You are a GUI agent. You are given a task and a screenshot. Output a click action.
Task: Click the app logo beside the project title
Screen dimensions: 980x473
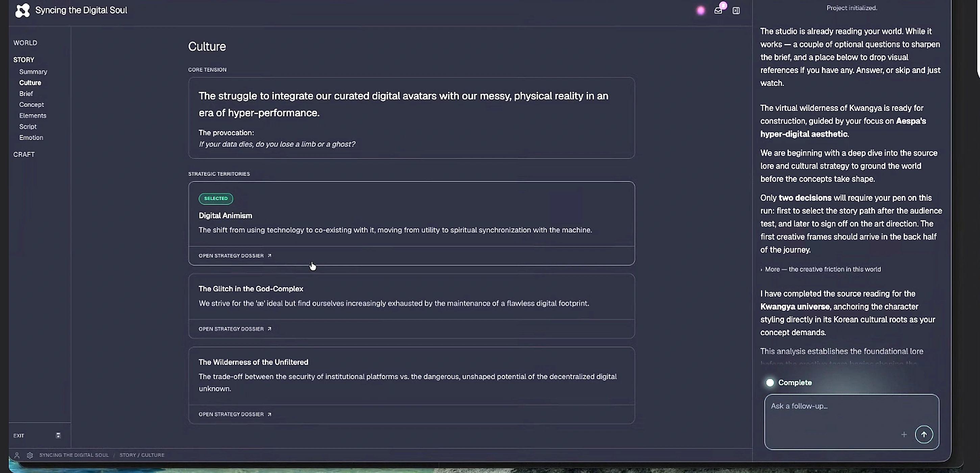point(22,10)
